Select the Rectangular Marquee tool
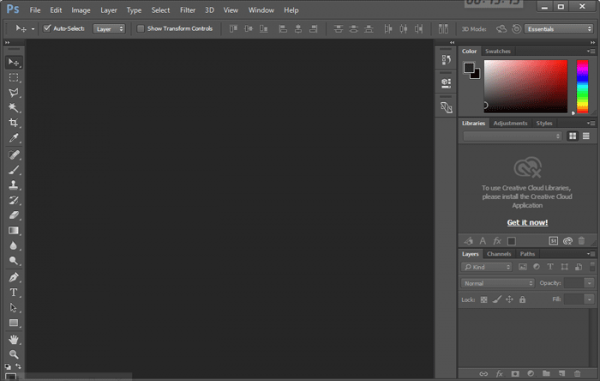Viewport: 600px width, 381px height. [x=14, y=78]
